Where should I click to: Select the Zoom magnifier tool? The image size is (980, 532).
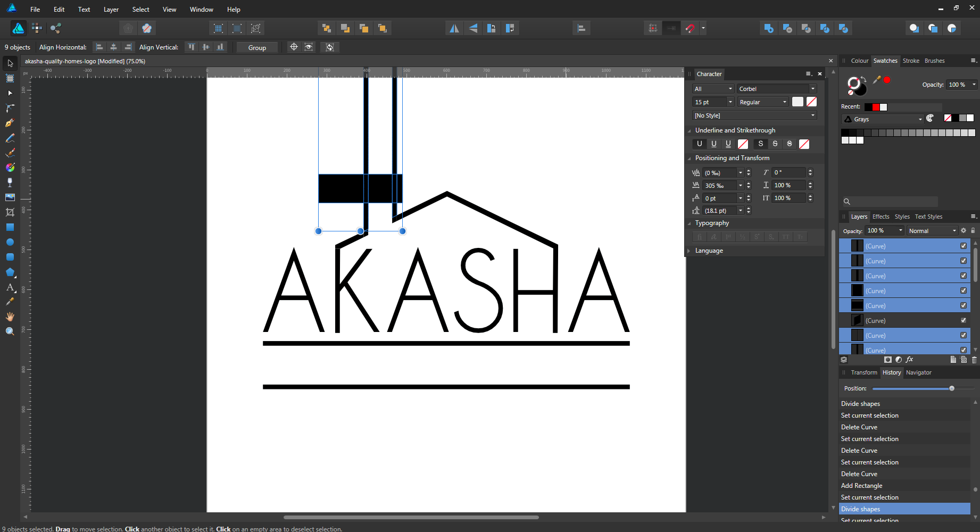click(x=10, y=331)
